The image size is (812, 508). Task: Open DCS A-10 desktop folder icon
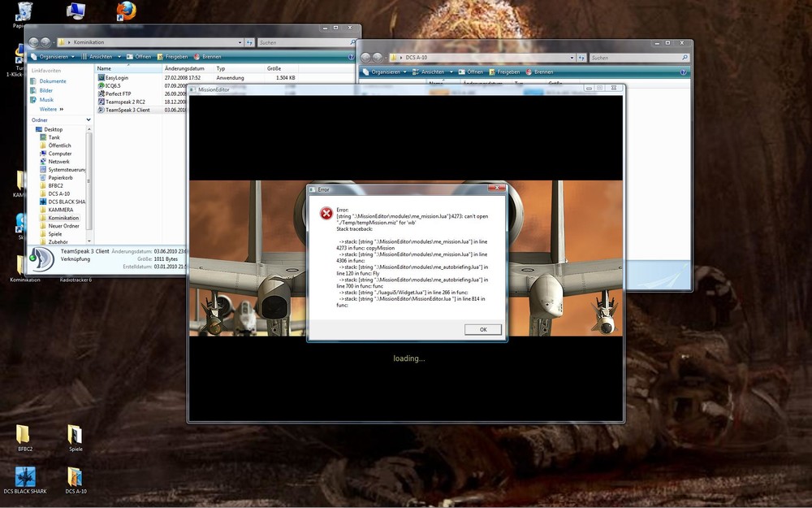(76, 480)
